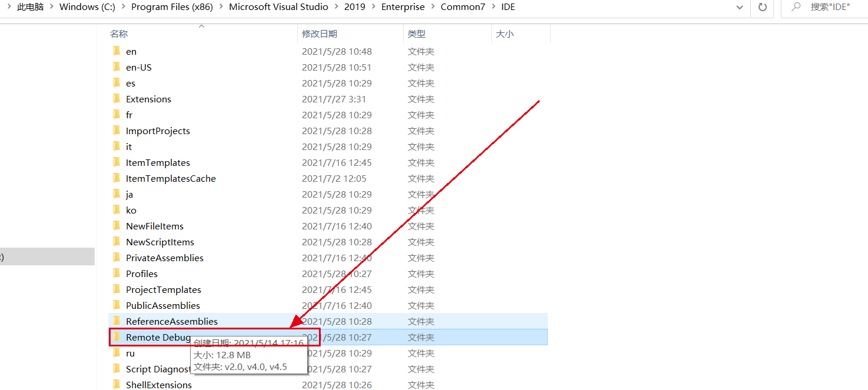Click the folder icon beside ShellExtensions
The width and height of the screenshot is (868, 390).
click(x=116, y=385)
